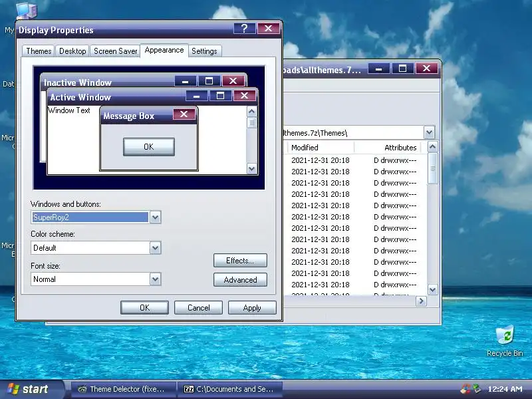The width and height of the screenshot is (532, 399).
Task: Click the SuperRoy2 combo box field
Action: [90, 217]
